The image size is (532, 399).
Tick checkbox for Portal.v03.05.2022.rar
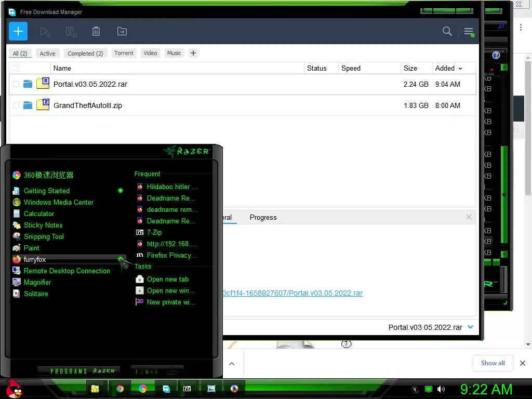coord(16,84)
